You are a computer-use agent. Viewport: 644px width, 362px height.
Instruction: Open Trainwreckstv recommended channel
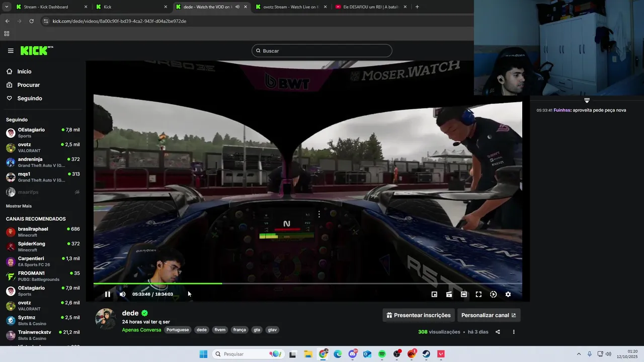43,335
